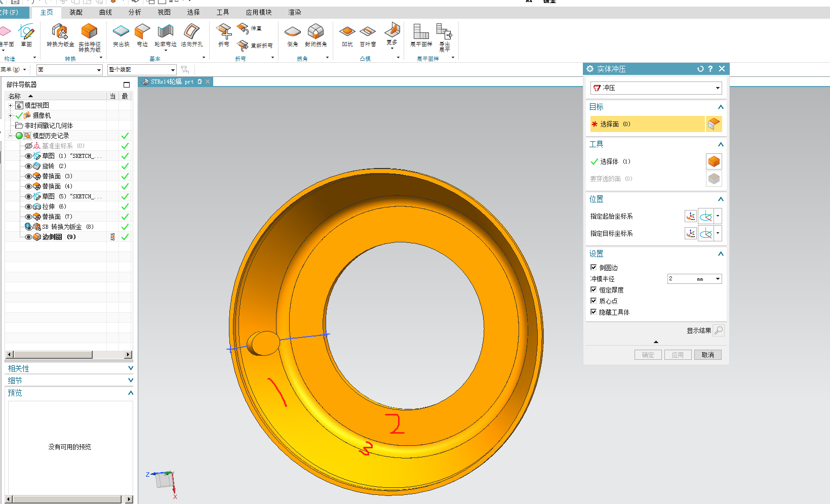Collapse the 工具 section
The width and height of the screenshot is (830, 504).
coord(721,144)
